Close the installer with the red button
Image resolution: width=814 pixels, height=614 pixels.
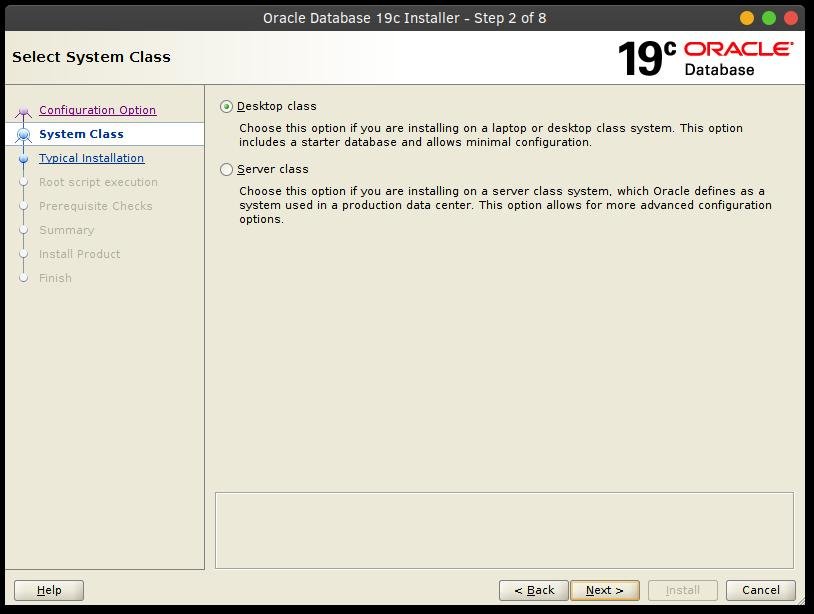[x=791, y=18]
